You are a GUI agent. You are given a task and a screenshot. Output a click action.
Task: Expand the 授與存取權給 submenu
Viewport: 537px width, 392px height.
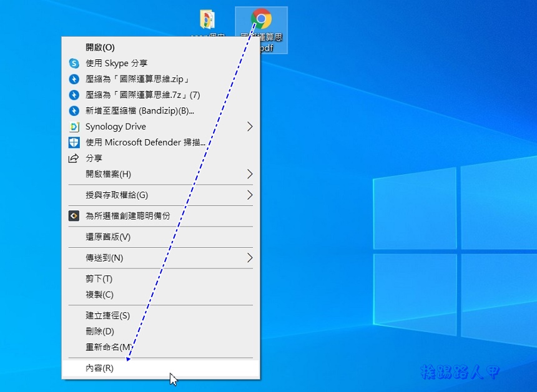(x=250, y=195)
